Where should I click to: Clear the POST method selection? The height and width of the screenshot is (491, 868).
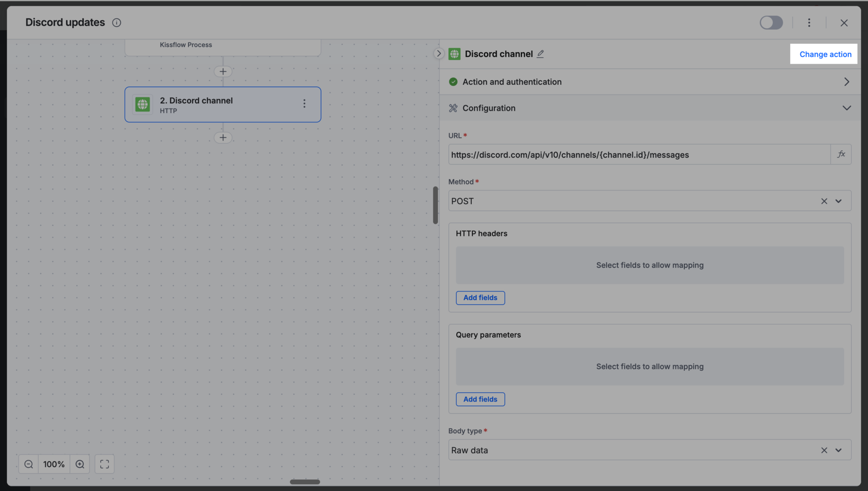click(x=824, y=201)
